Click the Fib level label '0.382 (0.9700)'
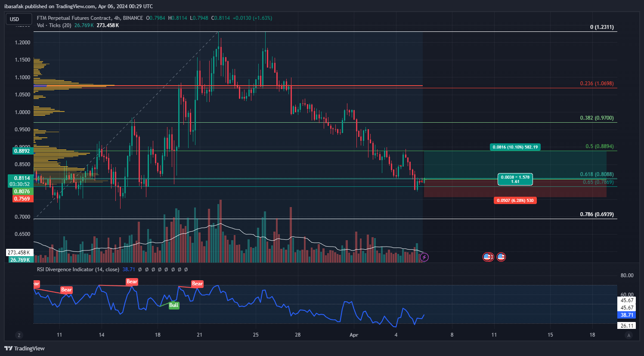This screenshot has width=644, height=356. click(x=597, y=118)
